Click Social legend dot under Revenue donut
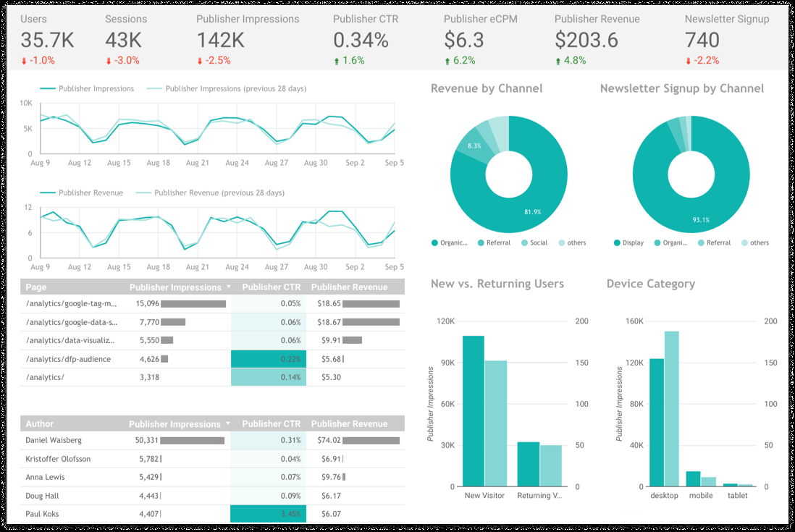This screenshot has height=532, width=795. [x=524, y=242]
